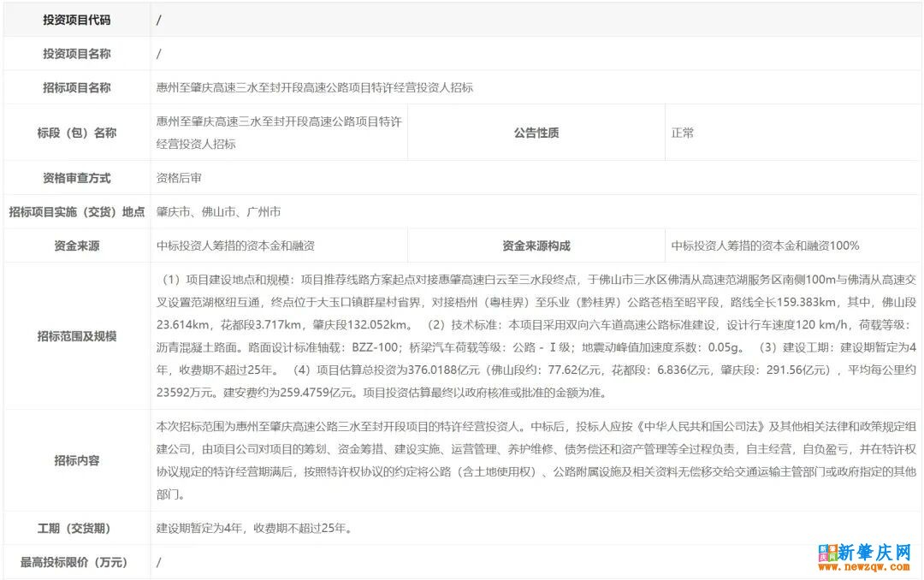The width and height of the screenshot is (924, 580).
Task: Click the 正常 status value
Action: click(x=683, y=133)
